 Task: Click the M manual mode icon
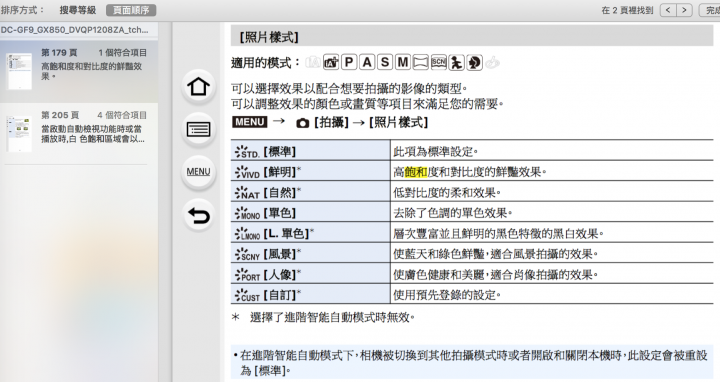403,62
